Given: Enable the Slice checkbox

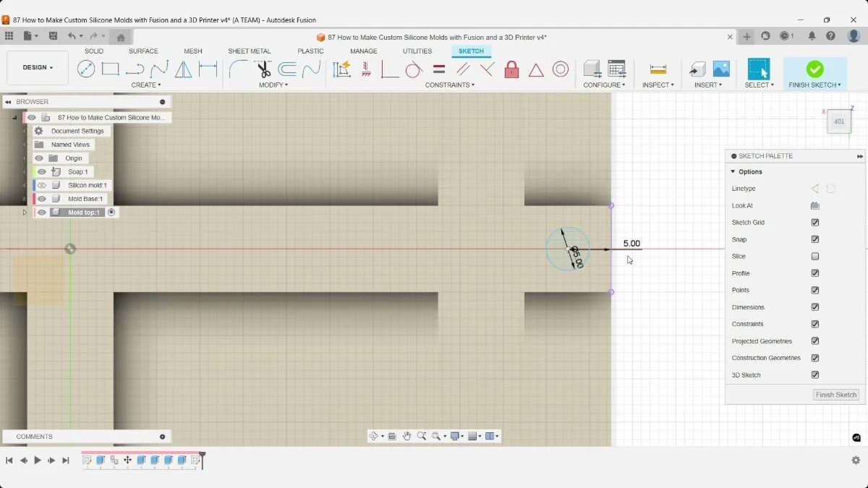Looking at the screenshot, I should 815,257.
